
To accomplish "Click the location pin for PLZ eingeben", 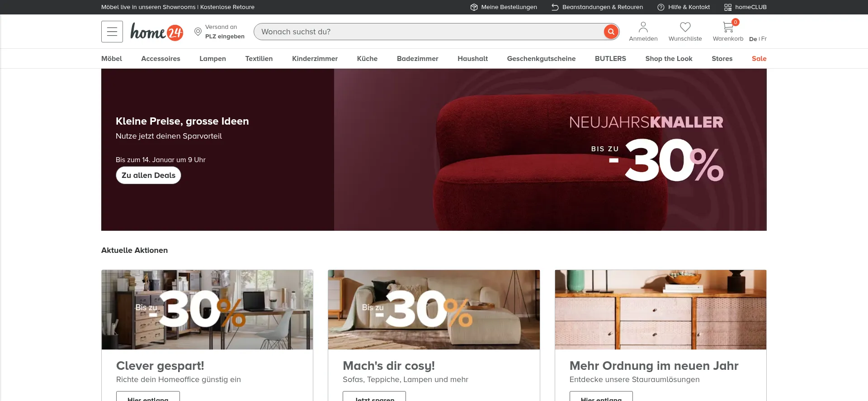I will coord(198,32).
